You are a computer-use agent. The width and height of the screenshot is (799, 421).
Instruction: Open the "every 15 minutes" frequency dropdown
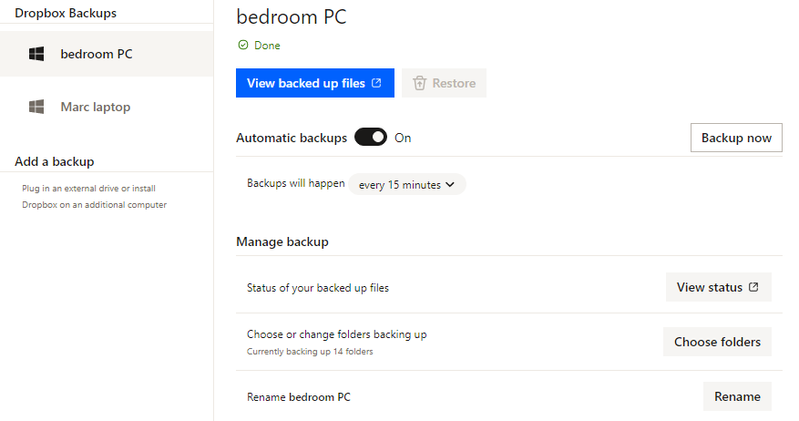pyautogui.click(x=407, y=184)
